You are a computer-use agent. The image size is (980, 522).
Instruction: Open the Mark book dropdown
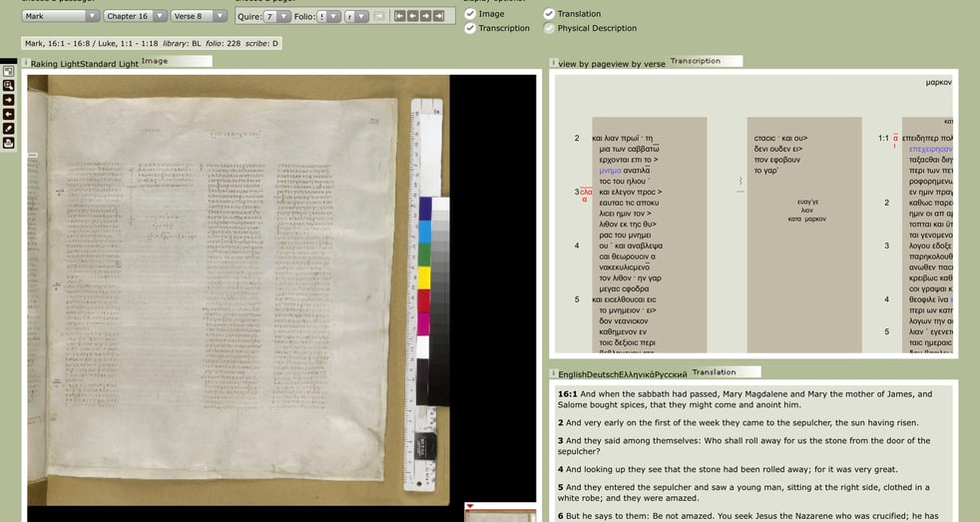point(61,16)
